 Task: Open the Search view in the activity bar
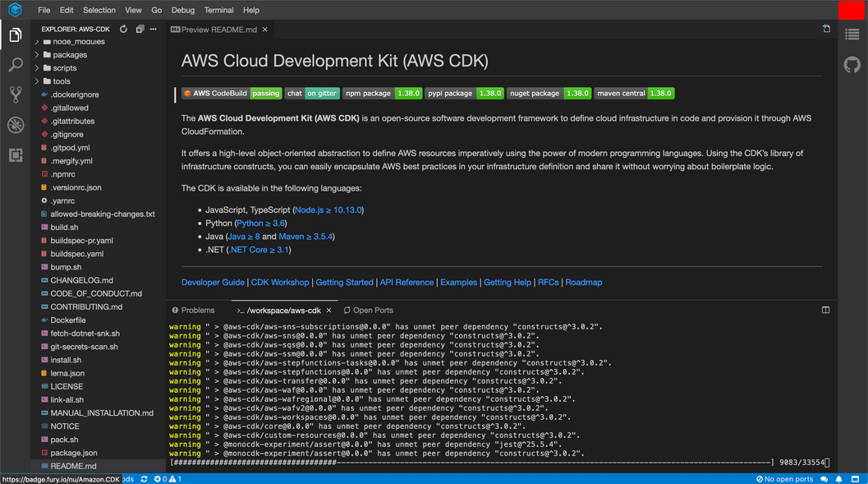16,65
